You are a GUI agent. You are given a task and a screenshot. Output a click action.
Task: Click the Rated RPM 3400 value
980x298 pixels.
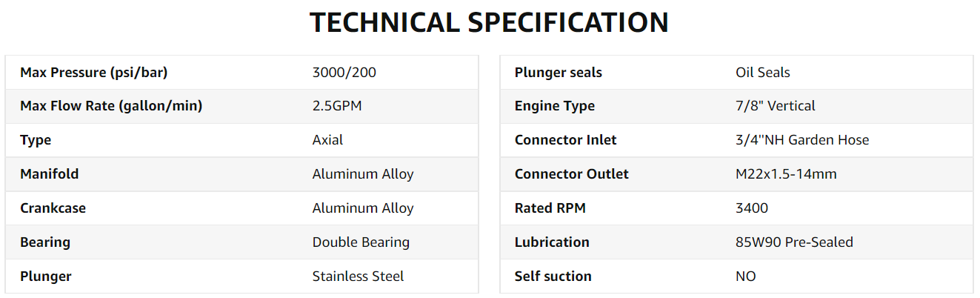[752, 208]
